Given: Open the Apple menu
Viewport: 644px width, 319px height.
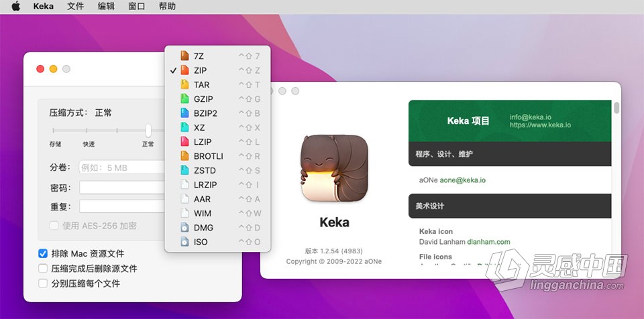Looking at the screenshot, I should click(x=15, y=7).
